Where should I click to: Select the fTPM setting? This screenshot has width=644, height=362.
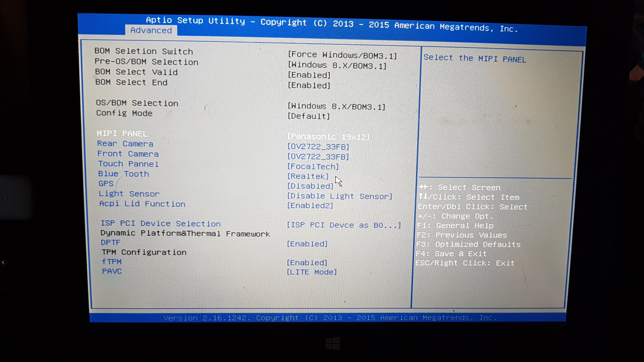pos(111,262)
